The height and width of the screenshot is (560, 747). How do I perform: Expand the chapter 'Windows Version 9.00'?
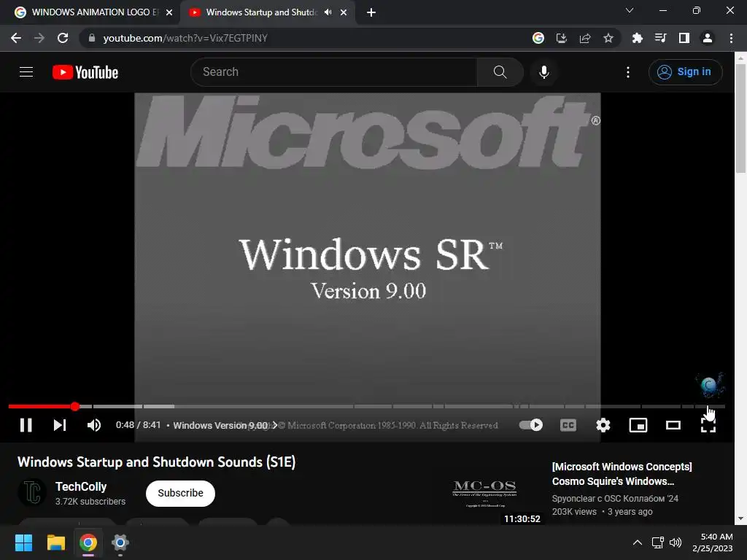click(x=225, y=425)
